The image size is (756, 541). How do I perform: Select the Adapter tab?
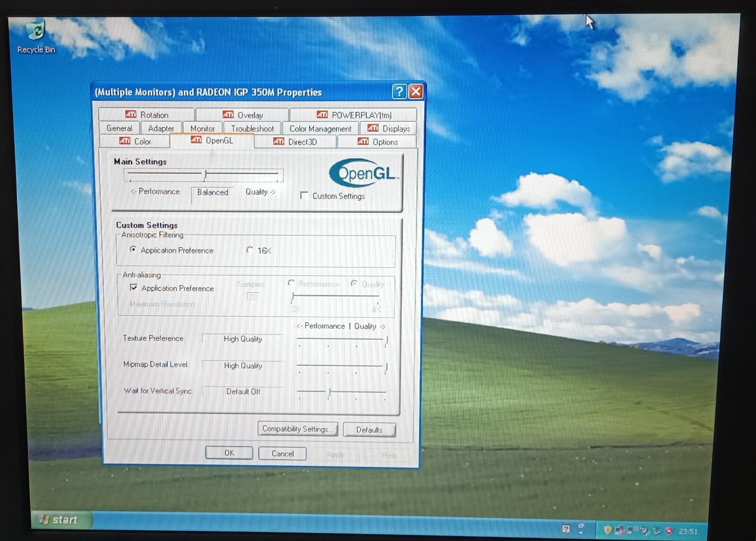coord(161,128)
